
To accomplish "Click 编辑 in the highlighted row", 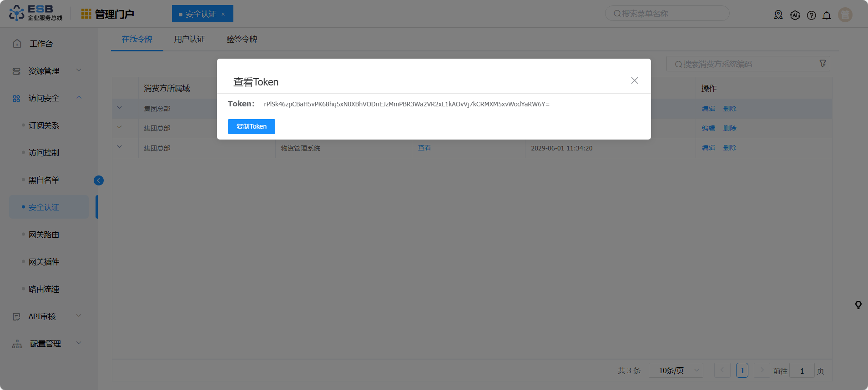I will point(708,109).
